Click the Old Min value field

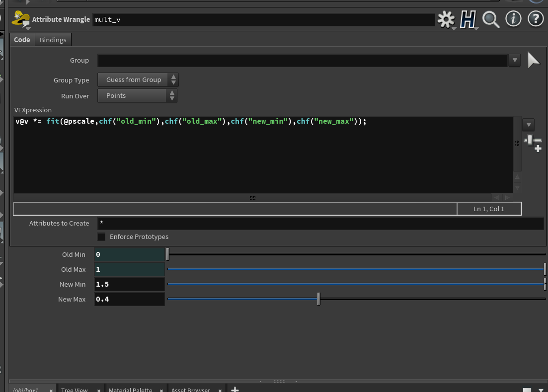coord(129,254)
